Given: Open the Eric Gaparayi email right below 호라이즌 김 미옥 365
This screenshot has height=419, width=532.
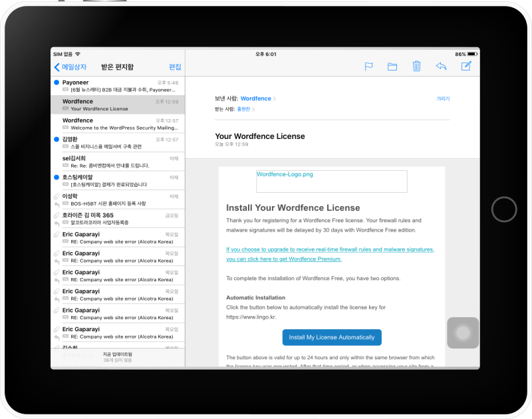Looking at the screenshot, I should coord(118,238).
